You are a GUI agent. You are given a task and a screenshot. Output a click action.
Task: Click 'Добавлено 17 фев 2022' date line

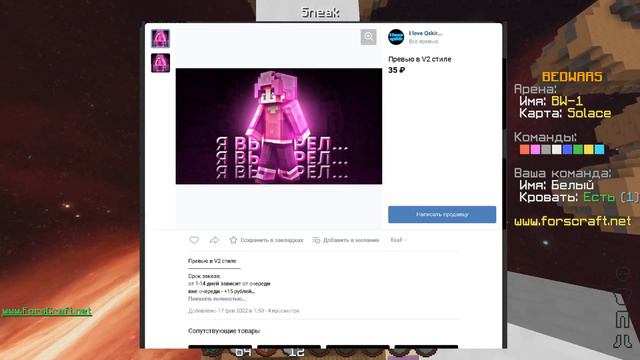pyautogui.click(x=244, y=311)
